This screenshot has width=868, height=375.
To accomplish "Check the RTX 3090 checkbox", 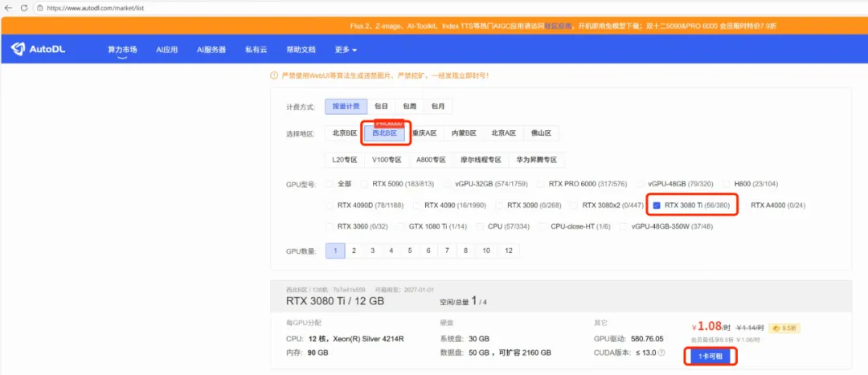I will point(500,206).
